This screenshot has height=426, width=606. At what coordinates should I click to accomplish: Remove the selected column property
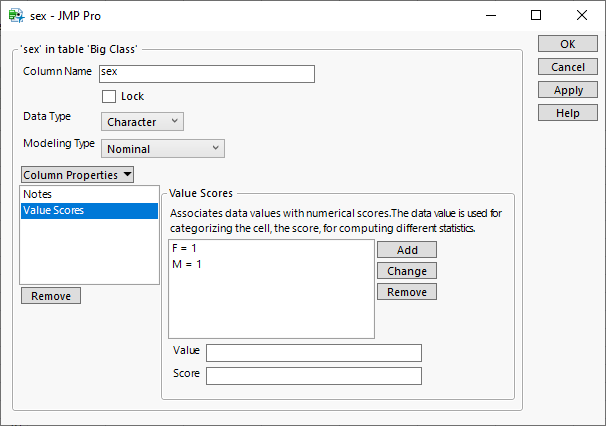[x=50, y=296]
